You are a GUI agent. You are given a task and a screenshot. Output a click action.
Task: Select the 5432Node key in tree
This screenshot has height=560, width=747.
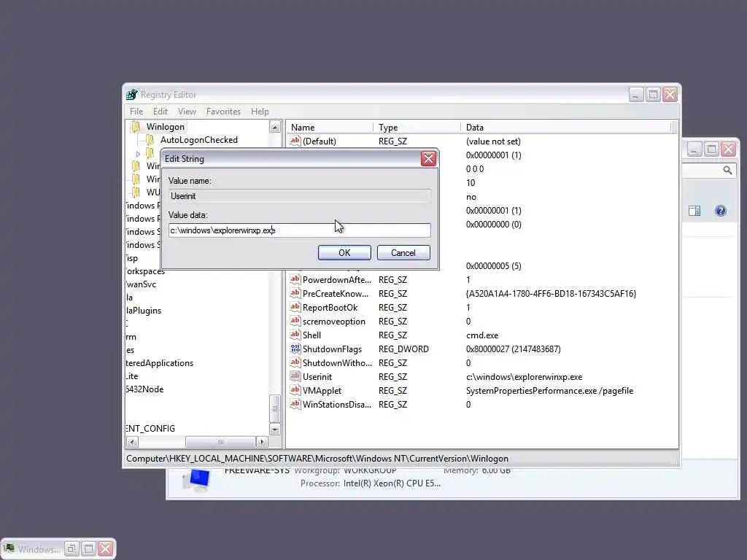pos(145,389)
